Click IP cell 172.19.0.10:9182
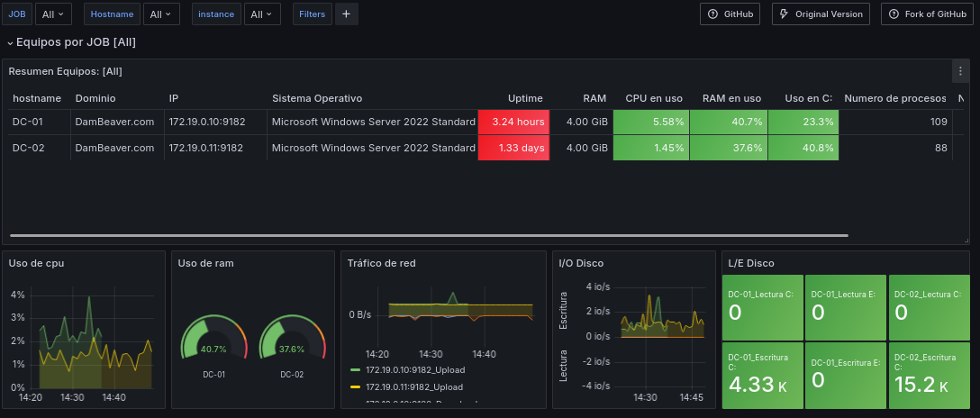 pos(215,122)
